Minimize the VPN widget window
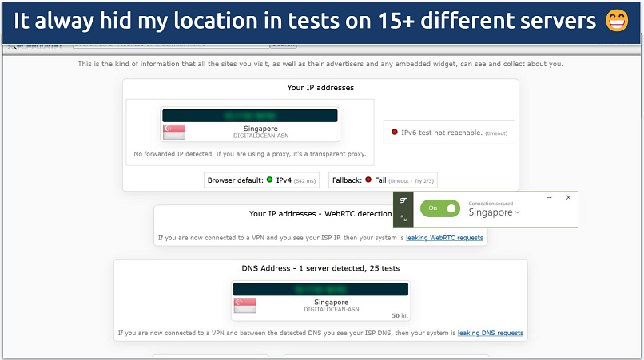Screen dimensions: 644x360 tap(549, 197)
